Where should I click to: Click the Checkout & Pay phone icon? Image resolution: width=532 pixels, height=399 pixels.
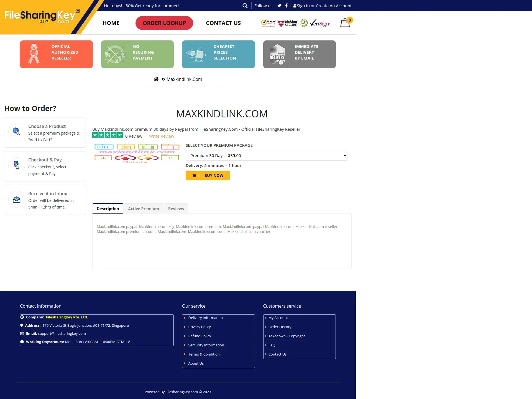17,166
